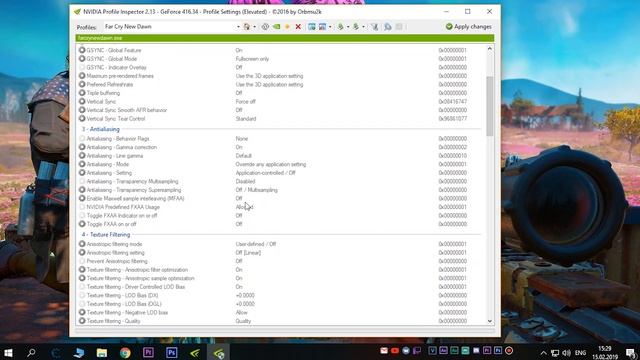This screenshot has height=360, width=640.
Task: Open dropdown arrow next to remove application icon
Action: 330,27
